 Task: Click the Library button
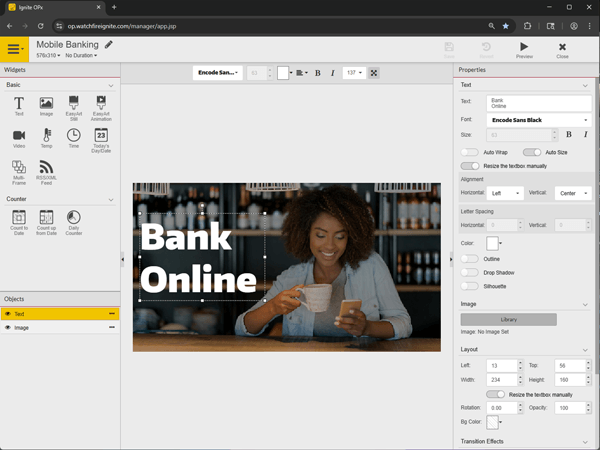coord(508,319)
